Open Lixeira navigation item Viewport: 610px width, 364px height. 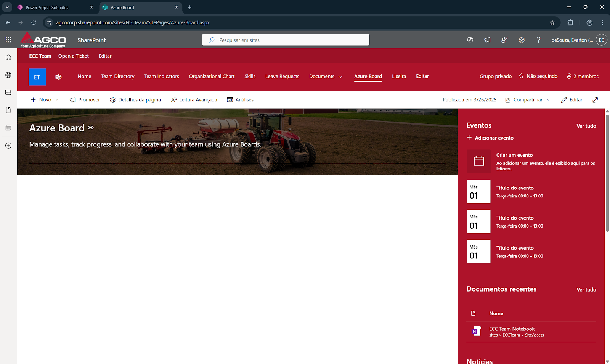click(x=399, y=76)
